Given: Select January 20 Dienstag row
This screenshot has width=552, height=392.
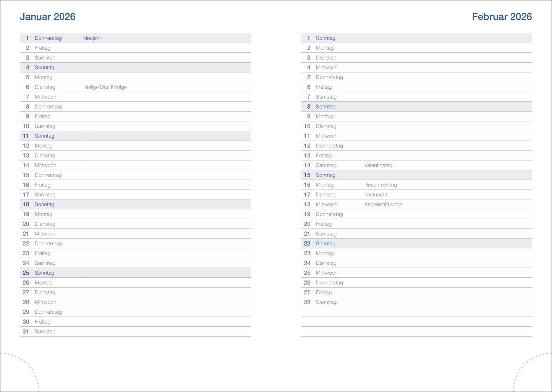Looking at the screenshot, I should point(135,224).
